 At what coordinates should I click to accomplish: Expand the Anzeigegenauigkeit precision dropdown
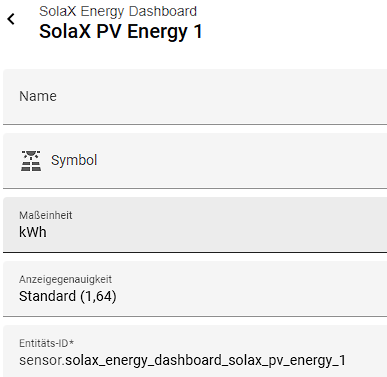195,289
